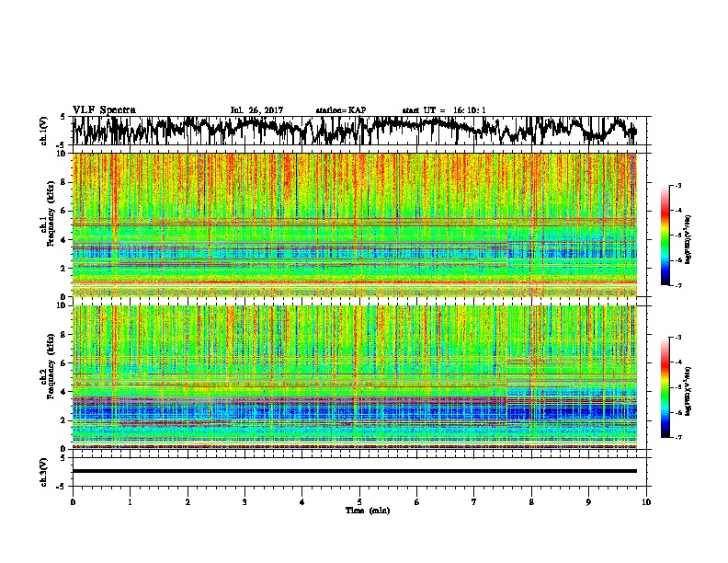This screenshot has height=563, width=728.
Task: Select the date text 'Jul. 26, 2017'
Action: pos(256,110)
